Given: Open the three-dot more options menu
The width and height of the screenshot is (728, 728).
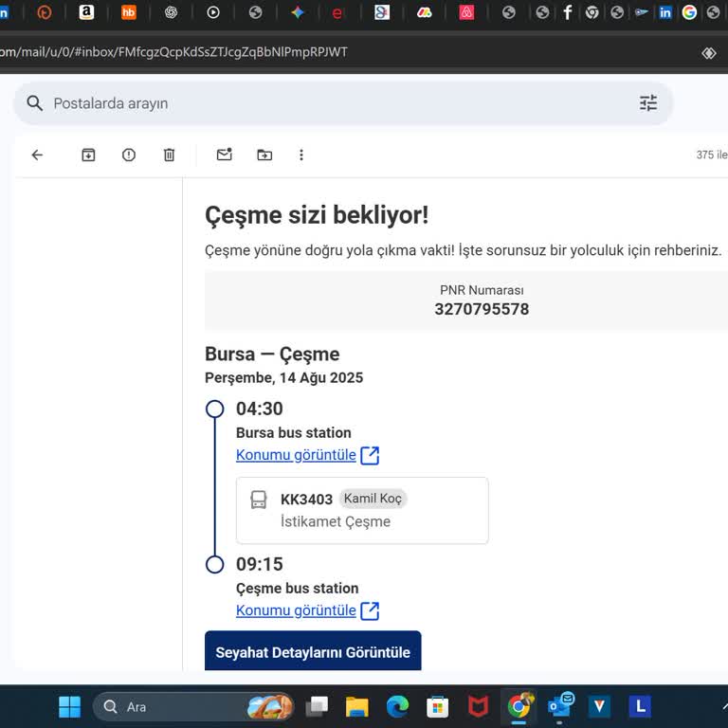Looking at the screenshot, I should coord(301,155).
